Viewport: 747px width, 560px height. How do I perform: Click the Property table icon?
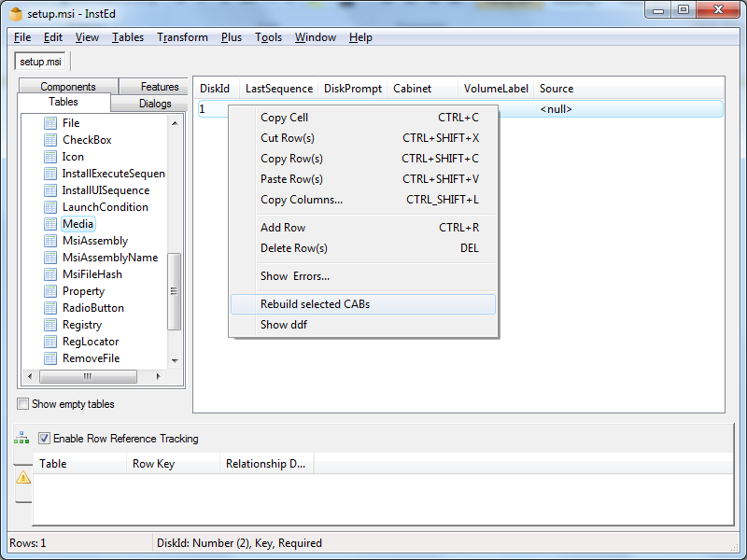(x=51, y=291)
